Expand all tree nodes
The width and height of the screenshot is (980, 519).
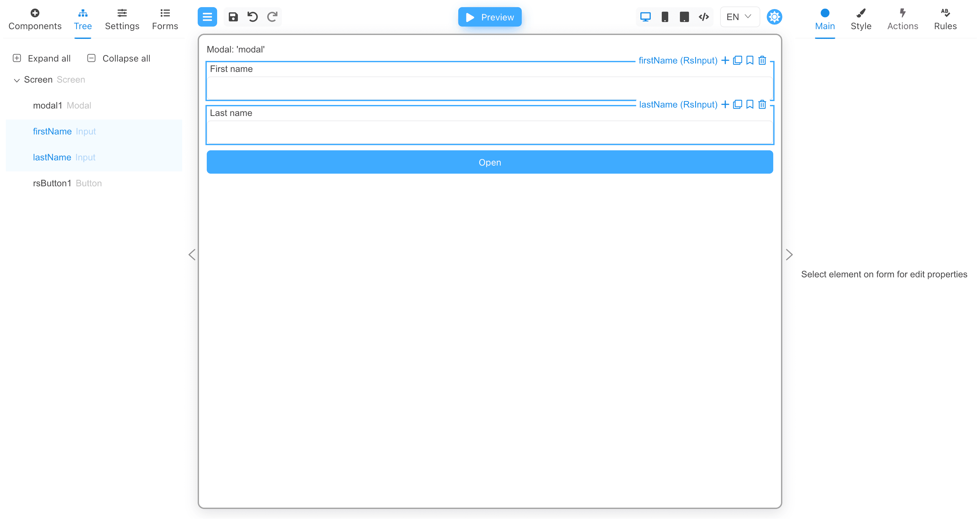41,58
